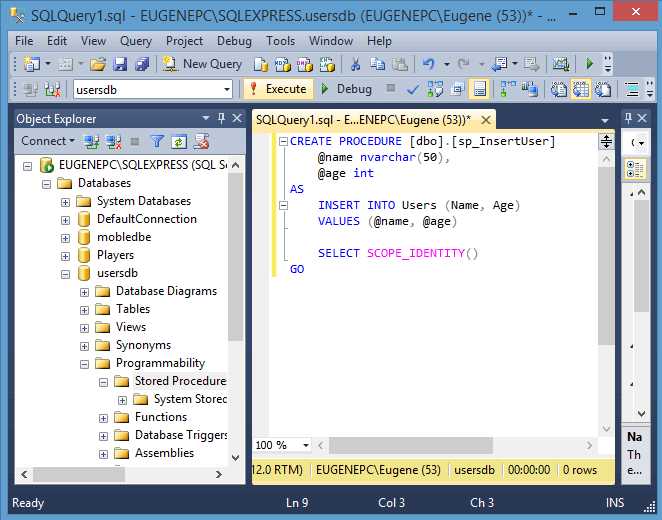Click the Cut scissors icon
Image resolution: width=662 pixels, height=520 pixels.
click(354, 63)
